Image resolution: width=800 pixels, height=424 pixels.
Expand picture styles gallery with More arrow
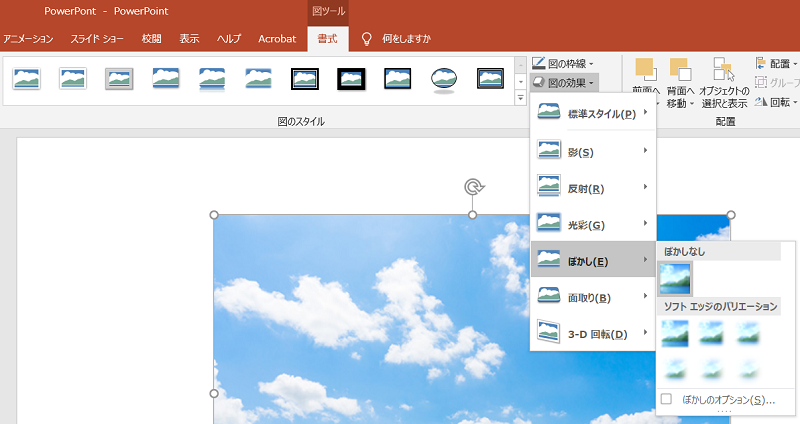pos(520,98)
